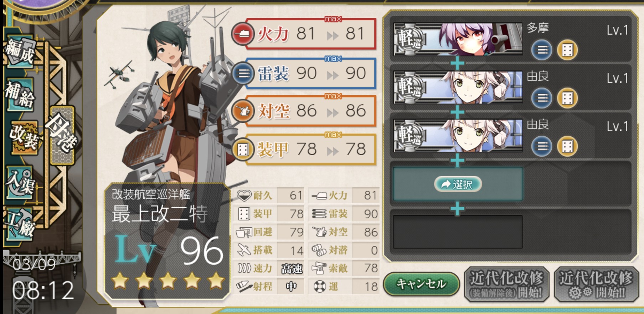The image size is (644, 314).
Task: Click the キャンセル cancel button
Action: 421,284
